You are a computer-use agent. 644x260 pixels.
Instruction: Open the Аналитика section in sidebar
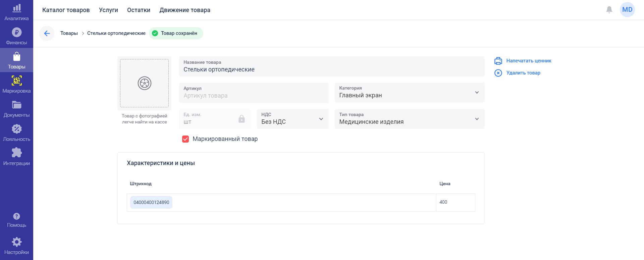point(16,12)
